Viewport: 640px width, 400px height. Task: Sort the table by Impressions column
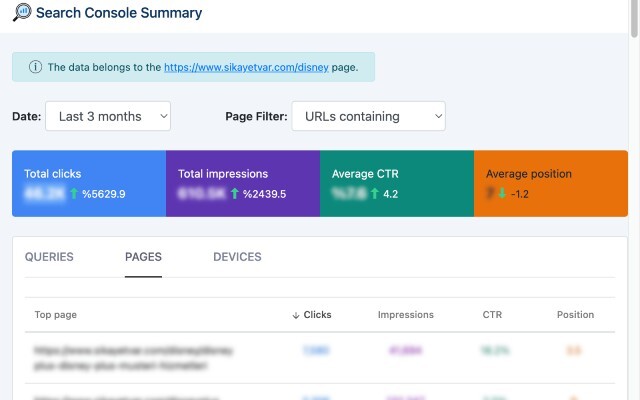point(406,315)
